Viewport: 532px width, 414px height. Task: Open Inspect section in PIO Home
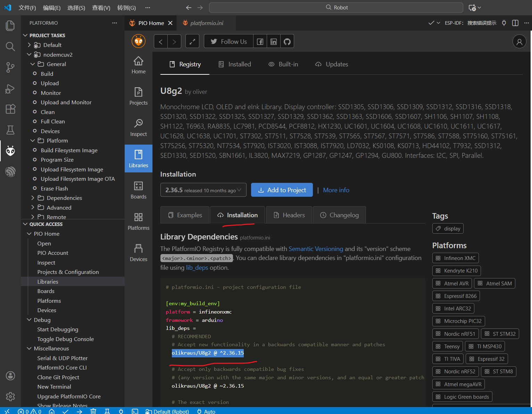pos(139,128)
